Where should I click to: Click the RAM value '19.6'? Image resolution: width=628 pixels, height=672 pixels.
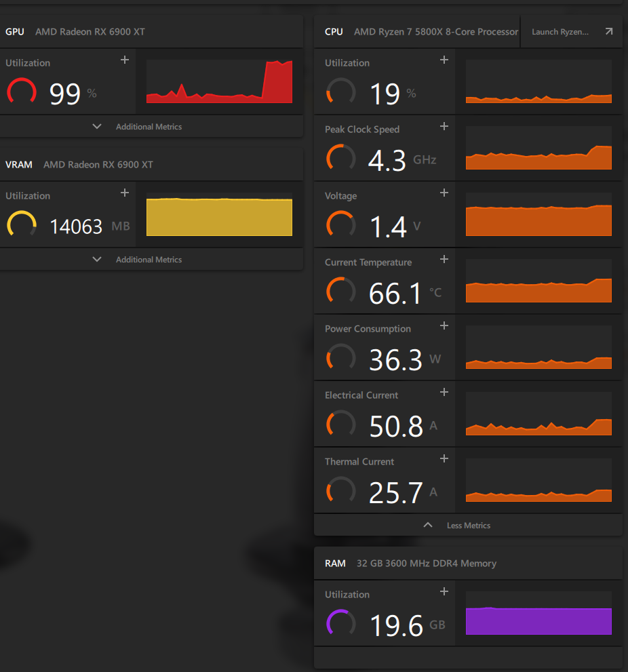point(396,625)
